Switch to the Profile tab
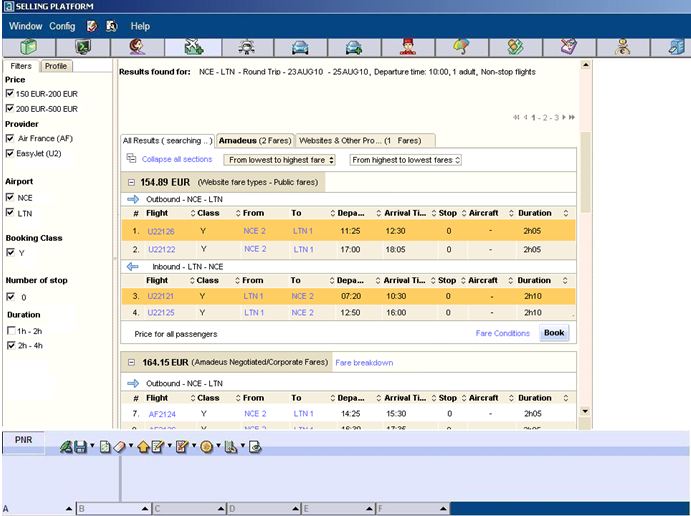This screenshot has width=691, height=516. pyautogui.click(x=56, y=66)
